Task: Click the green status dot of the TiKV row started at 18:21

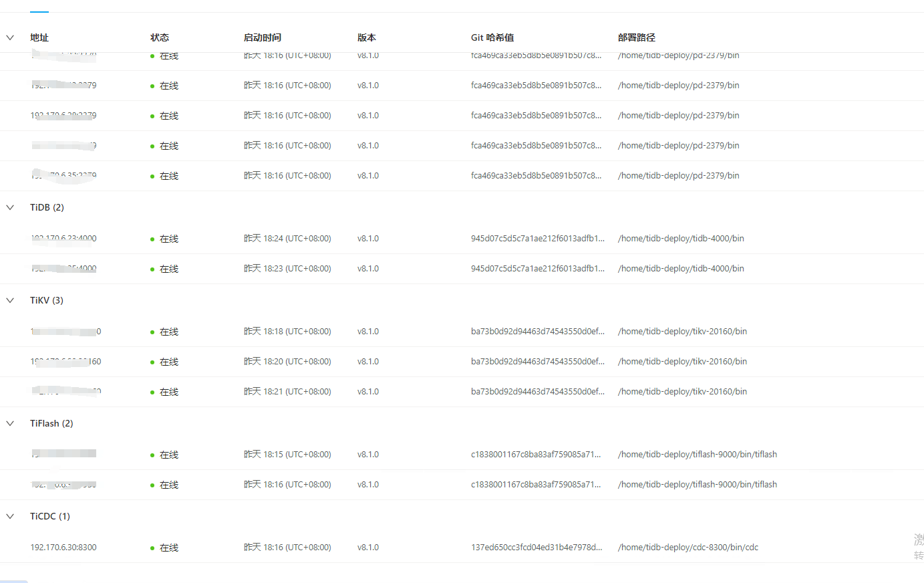Action: [152, 392]
